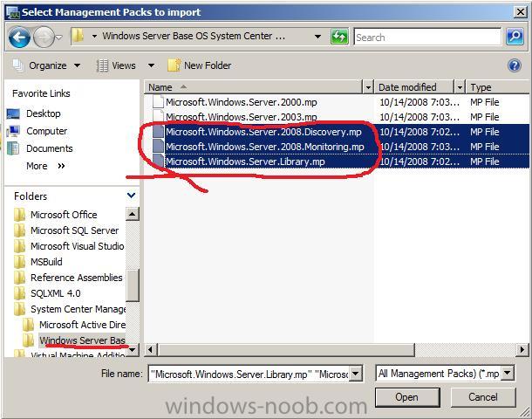Select Microsoft Office folder in tree
This screenshot has width=532, height=419.
pyautogui.click(x=64, y=215)
